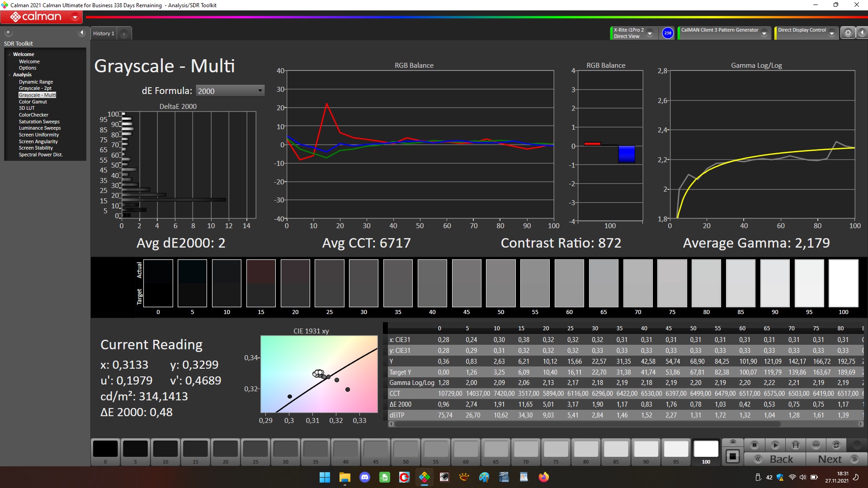Click the read series bracket icon
868x488 pixels.
[795, 445]
